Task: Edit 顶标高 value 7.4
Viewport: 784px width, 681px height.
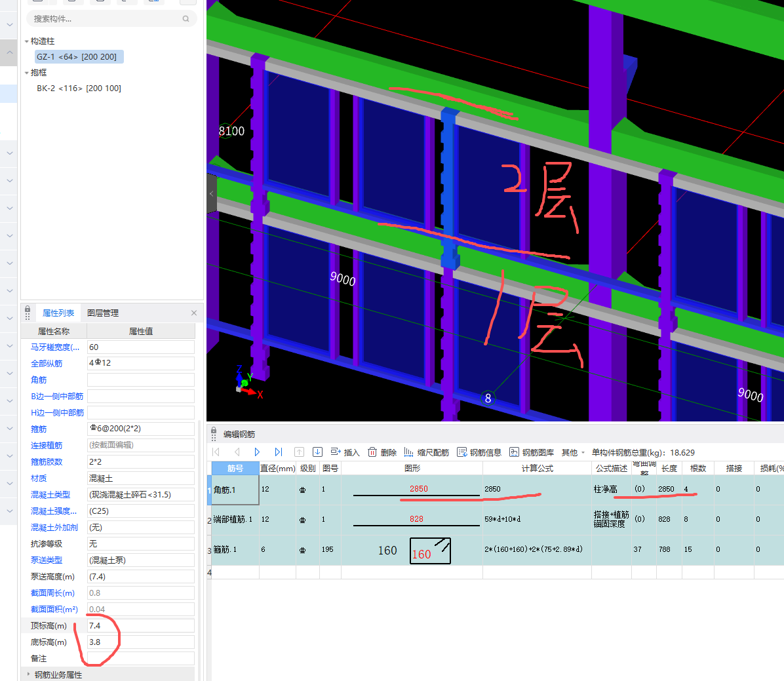Action: tap(140, 625)
